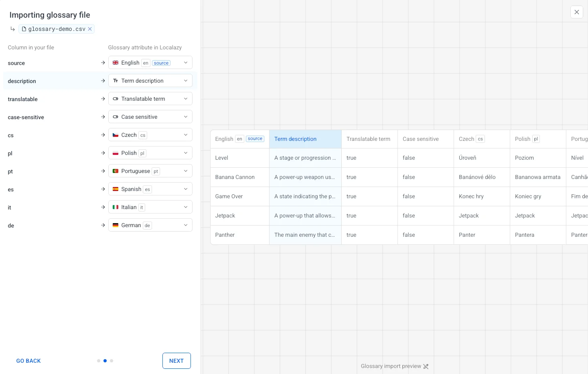
Task: Click the 'Polish' preview column header
Action: click(538, 139)
